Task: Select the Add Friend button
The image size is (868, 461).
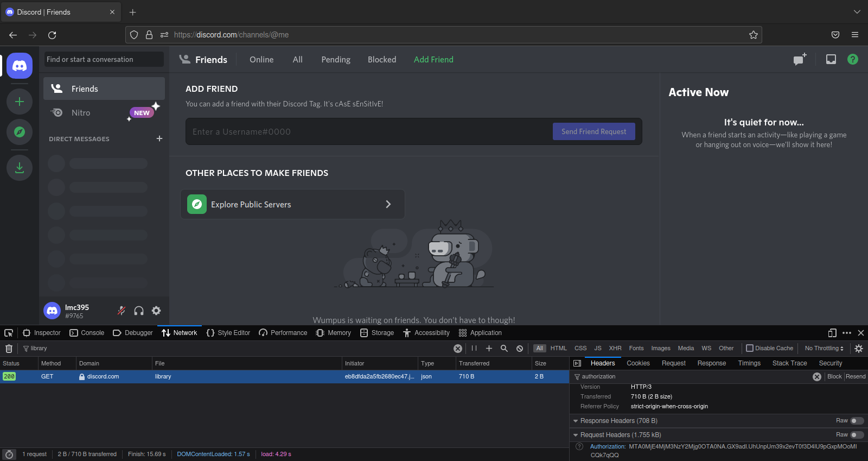Action: [x=433, y=60]
